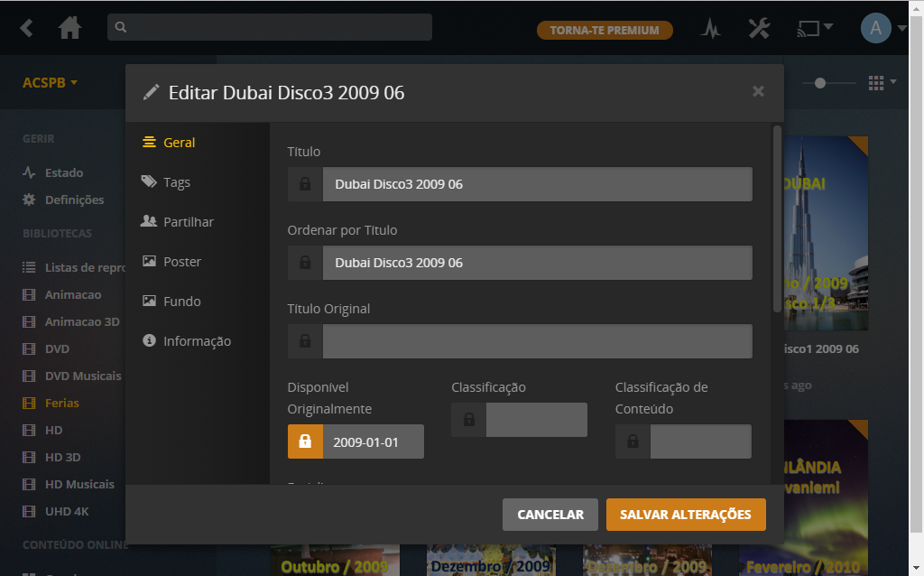Click the thumbnail size slider handle
This screenshot has height=576, width=924.
(819, 83)
